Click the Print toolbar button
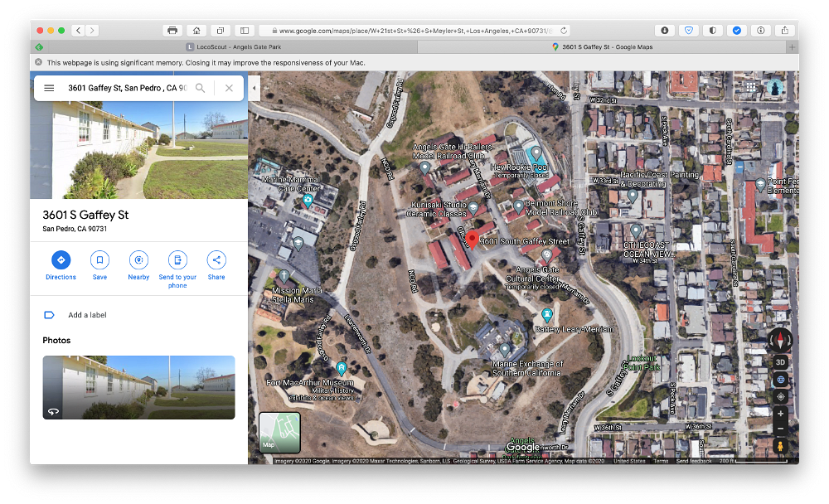Image resolution: width=829 pixels, height=504 pixels. pyautogui.click(x=172, y=31)
